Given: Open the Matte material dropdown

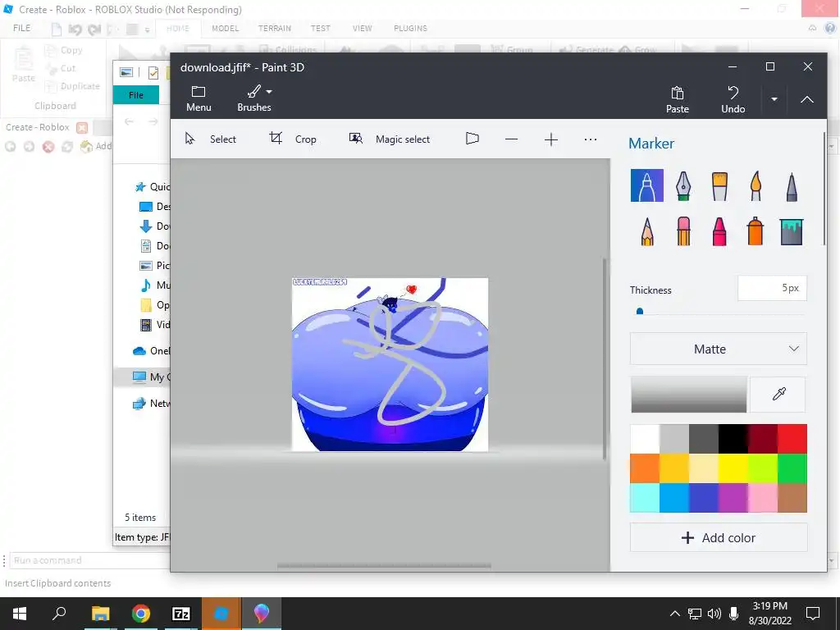Looking at the screenshot, I should pyautogui.click(x=719, y=349).
